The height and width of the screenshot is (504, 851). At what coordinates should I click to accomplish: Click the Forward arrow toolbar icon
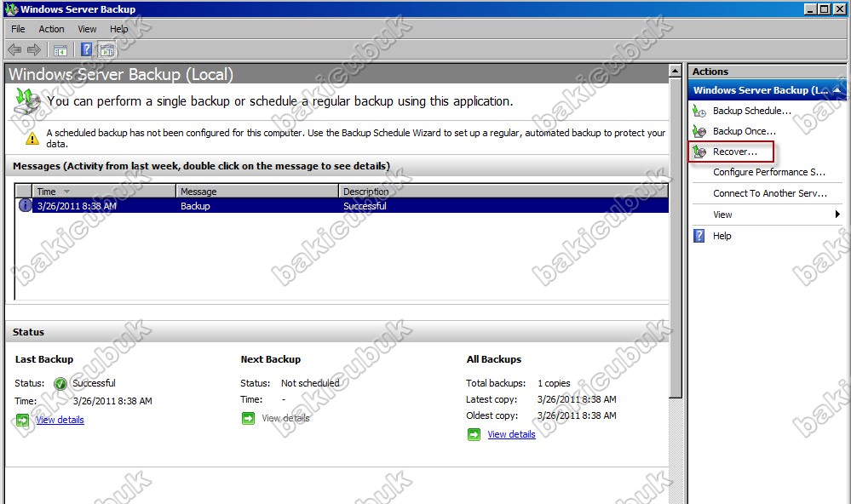(x=34, y=50)
